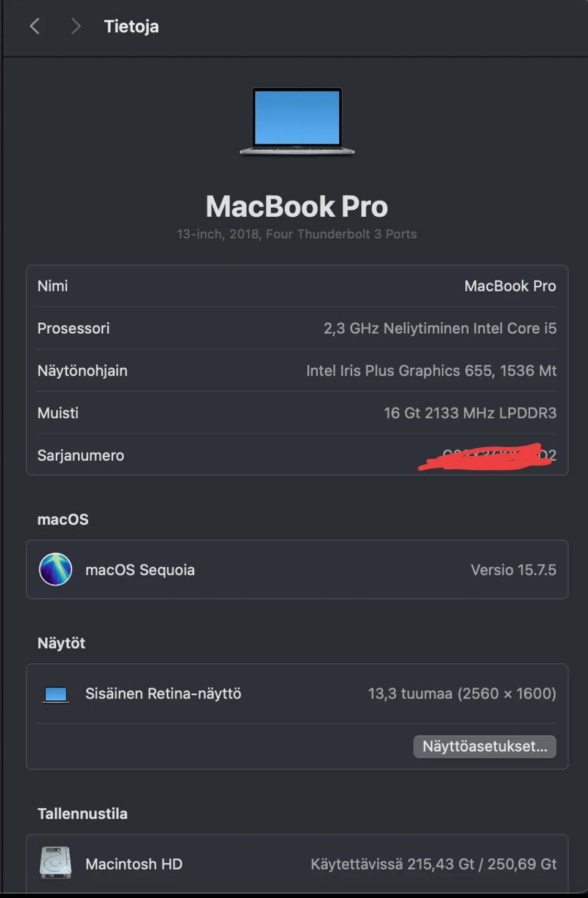Click the macOS Sequoia logo icon
The image size is (588, 898).
click(56, 569)
